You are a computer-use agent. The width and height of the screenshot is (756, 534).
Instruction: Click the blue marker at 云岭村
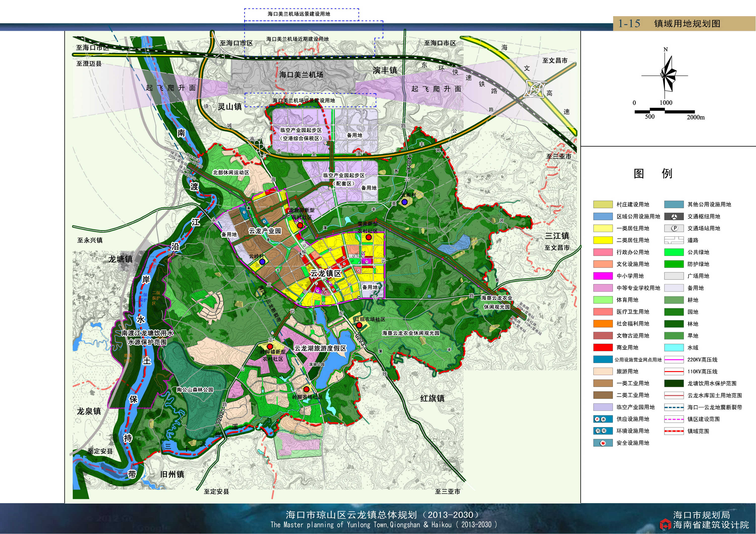[262, 261]
